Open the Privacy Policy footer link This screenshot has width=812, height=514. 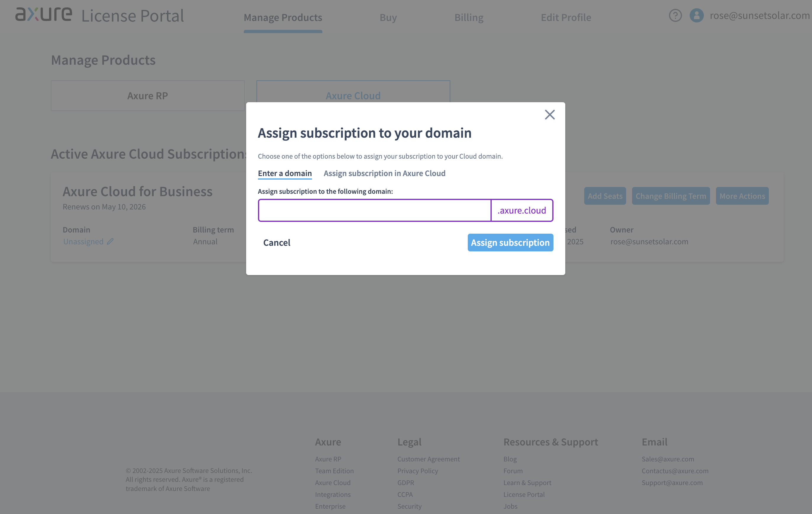click(418, 471)
